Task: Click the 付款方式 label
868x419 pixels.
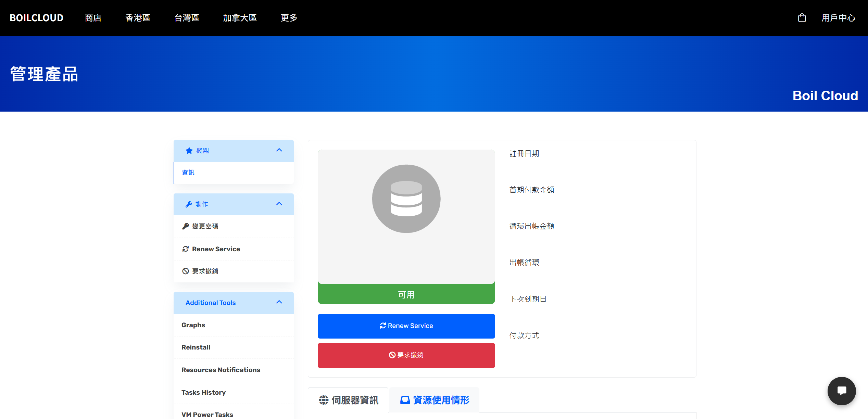Action: (x=524, y=335)
